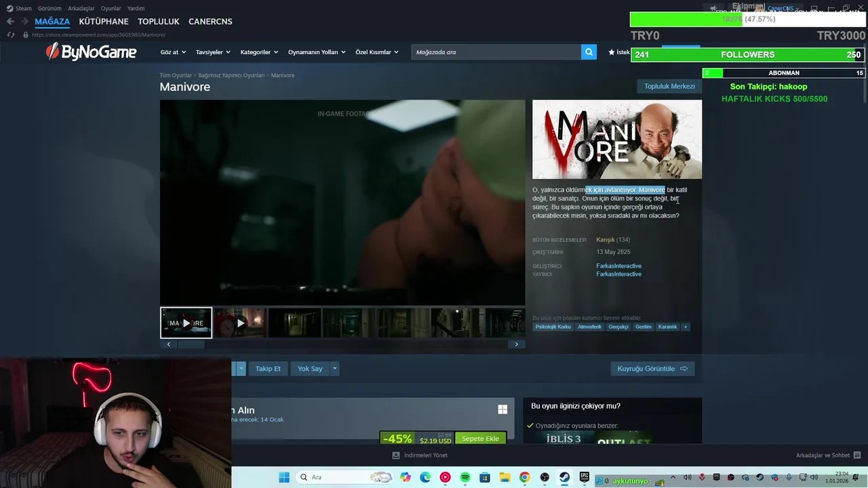Select the Gerilim tag
The width and height of the screenshot is (868, 488).
[x=644, y=327]
